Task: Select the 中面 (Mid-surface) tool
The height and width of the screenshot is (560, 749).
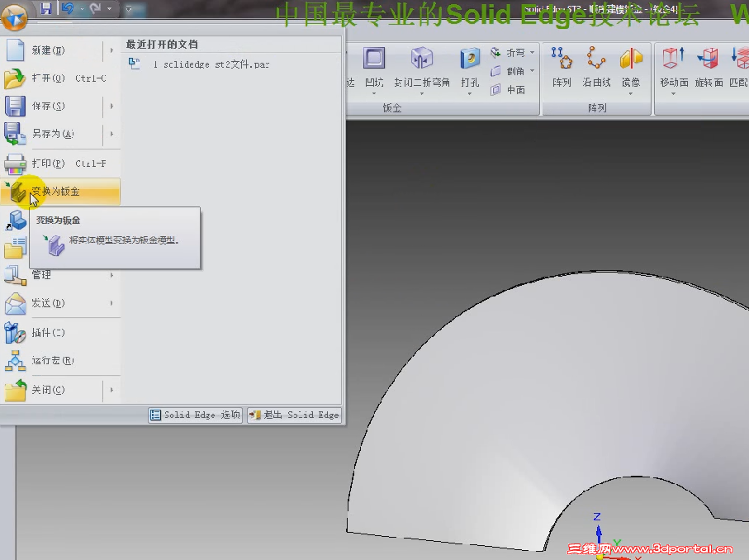Action: point(508,90)
